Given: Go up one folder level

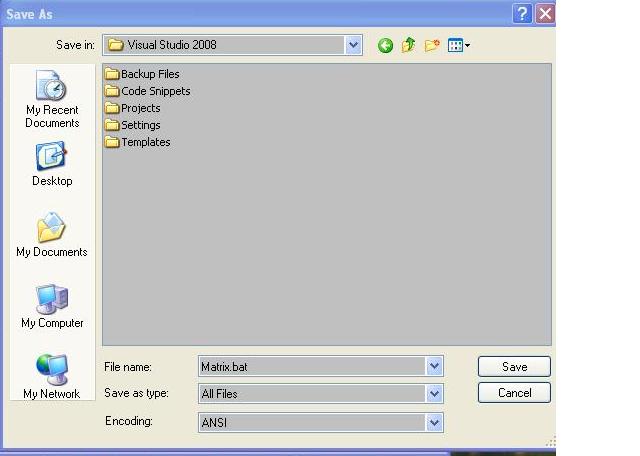Looking at the screenshot, I should (408, 45).
